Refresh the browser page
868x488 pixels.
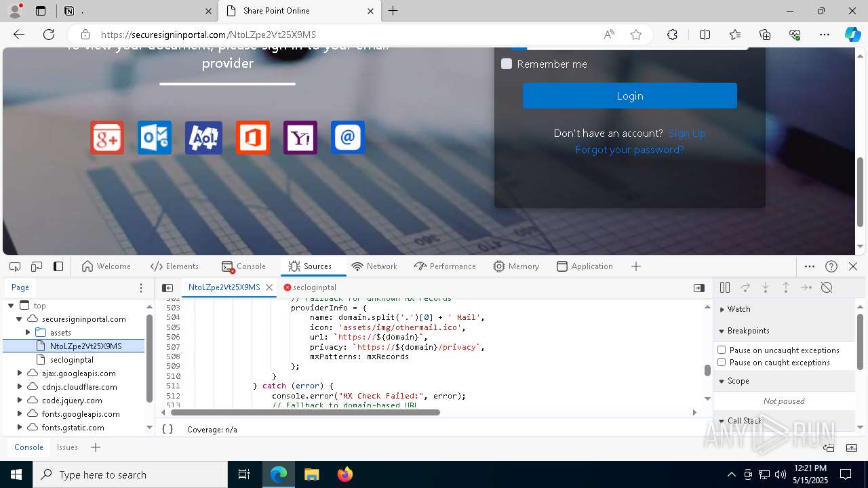click(x=49, y=35)
